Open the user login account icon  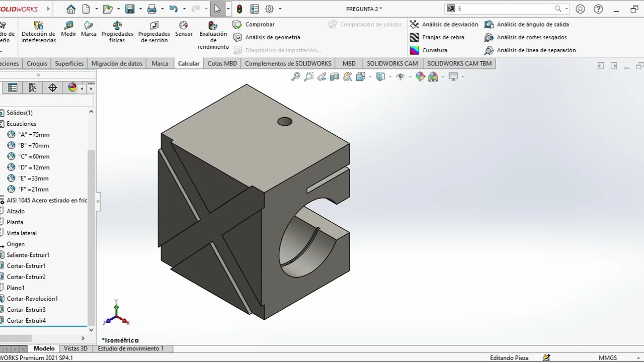tap(581, 9)
